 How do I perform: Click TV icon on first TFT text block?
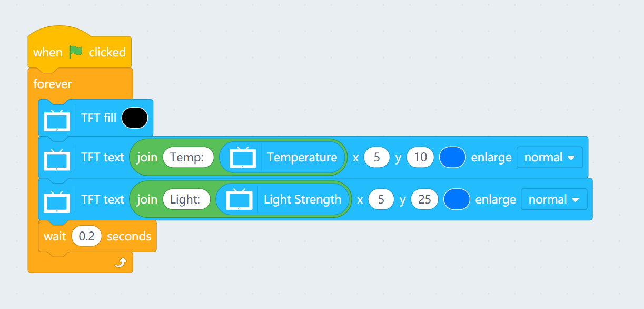[57, 158]
